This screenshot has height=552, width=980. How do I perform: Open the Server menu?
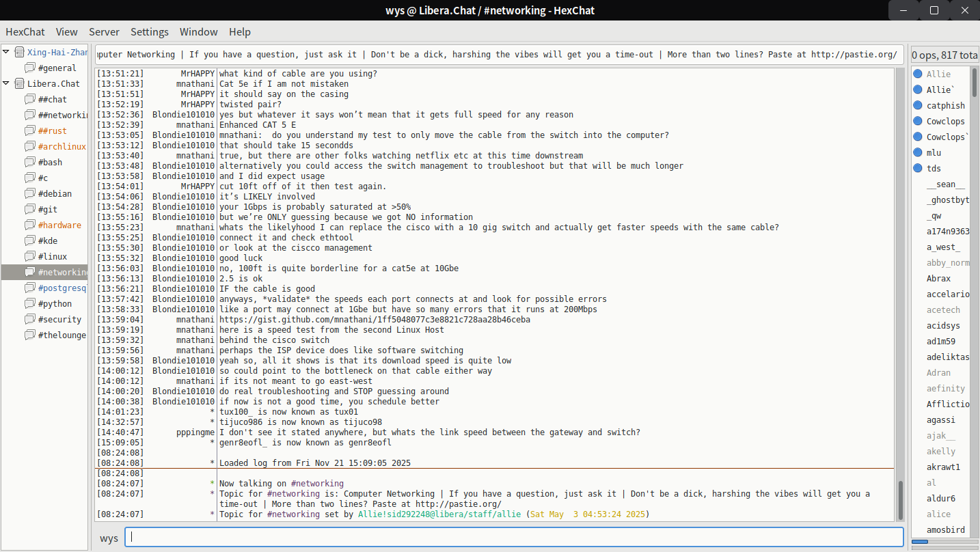(x=104, y=31)
